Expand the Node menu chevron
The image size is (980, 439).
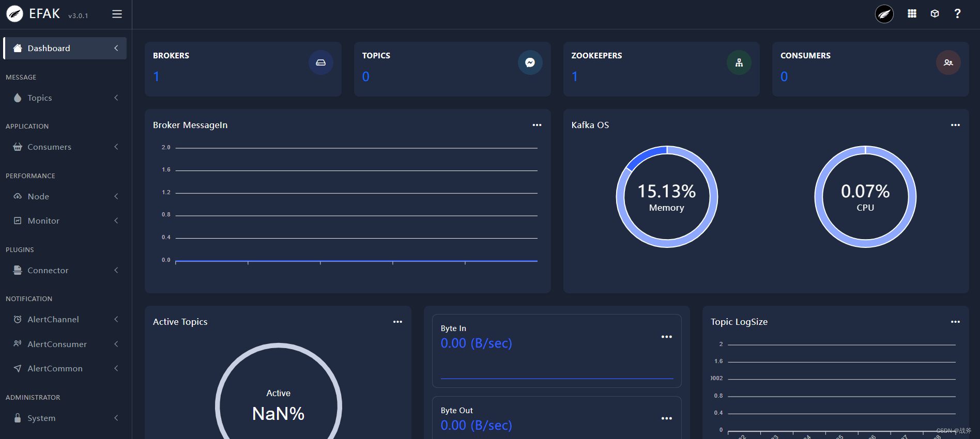[x=116, y=196]
